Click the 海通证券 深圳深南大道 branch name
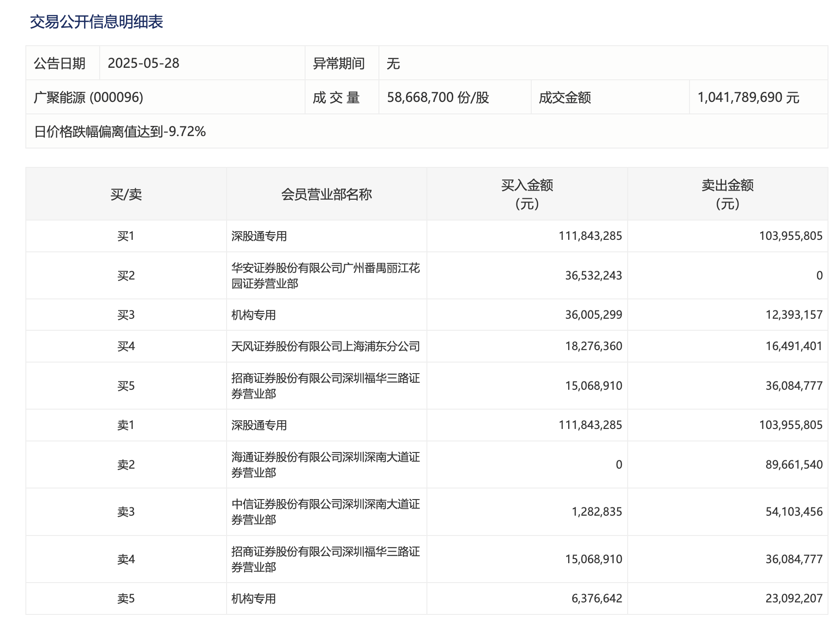The image size is (840, 631). [325, 464]
